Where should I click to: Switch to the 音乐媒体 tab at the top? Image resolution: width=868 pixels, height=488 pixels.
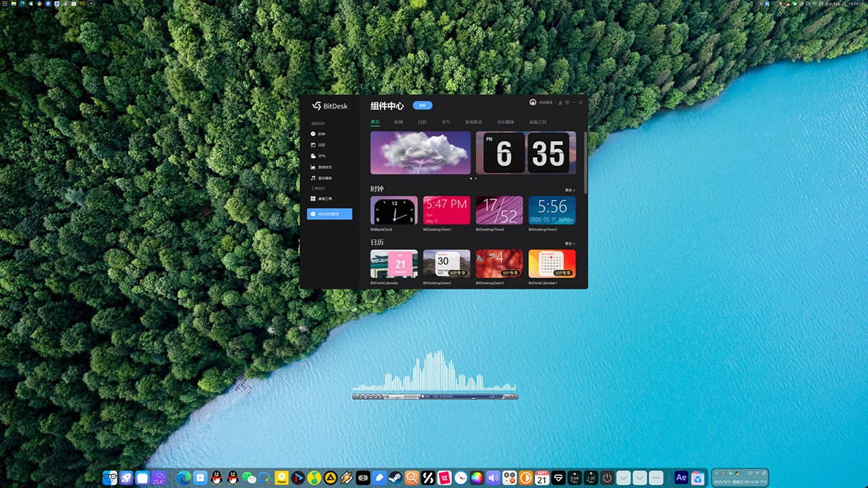pyautogui.click(x=505, y=123)
